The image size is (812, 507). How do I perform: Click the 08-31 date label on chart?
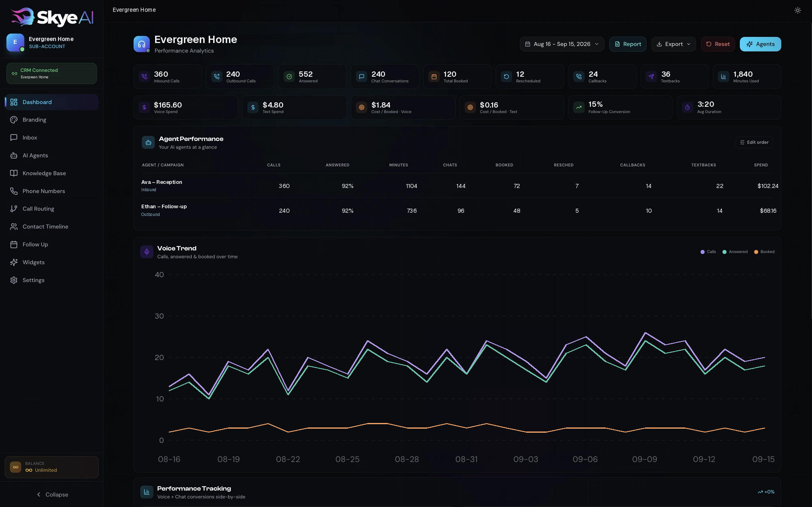pyautogui.click(x=466, y=459)
